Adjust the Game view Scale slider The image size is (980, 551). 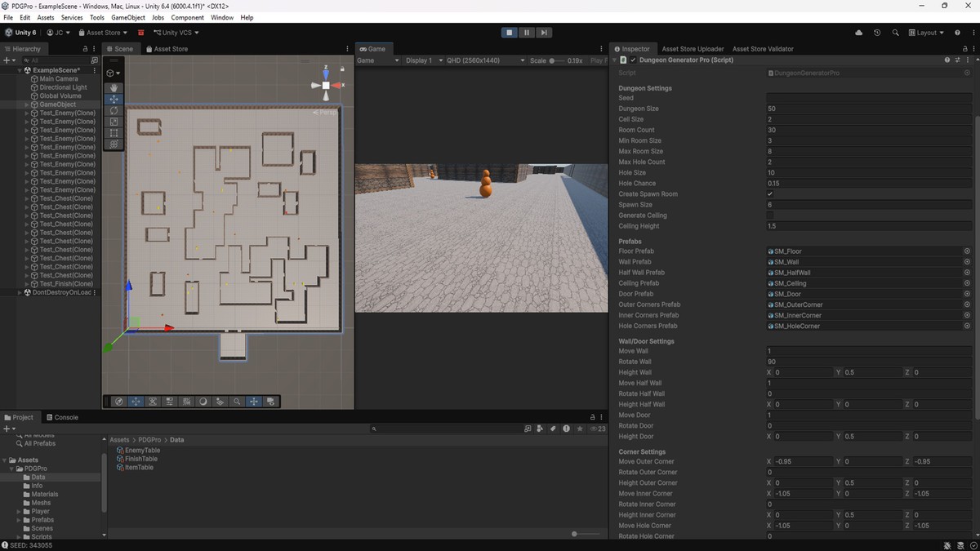[557, 60]
